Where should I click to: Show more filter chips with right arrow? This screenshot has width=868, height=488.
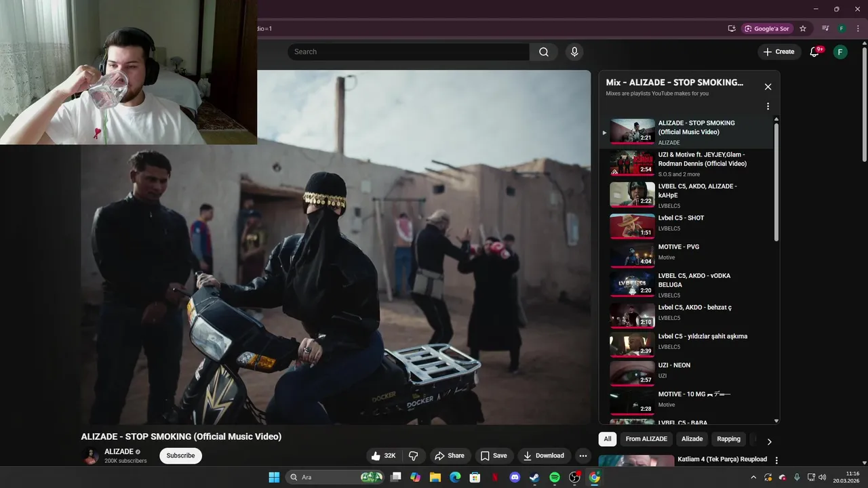769,441
